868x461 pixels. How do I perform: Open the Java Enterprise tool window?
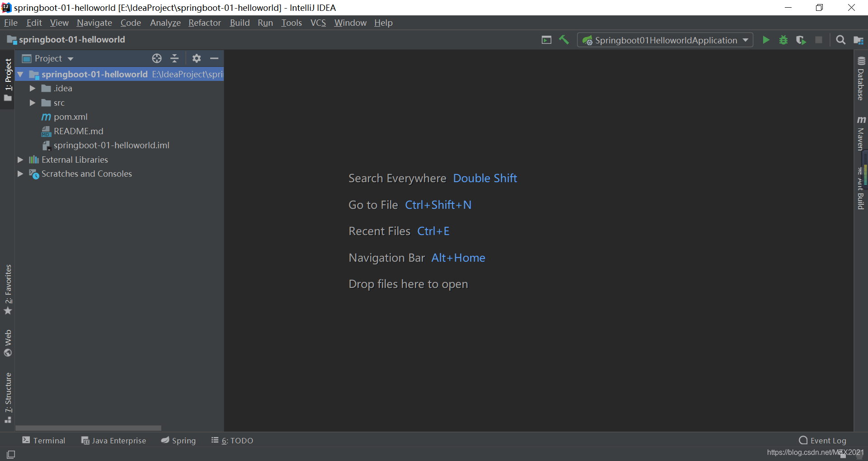pyautogui.click(x=113, y=441)
